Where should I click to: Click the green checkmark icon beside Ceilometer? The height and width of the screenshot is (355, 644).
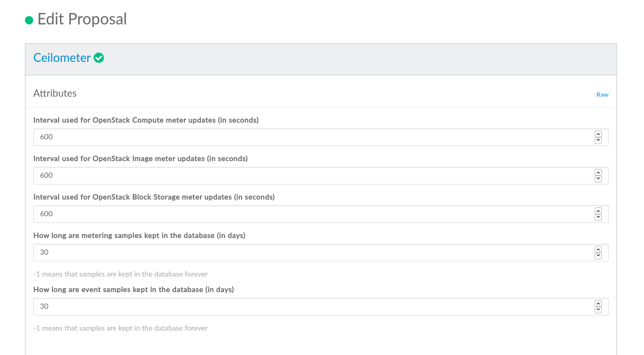[99, 58]
